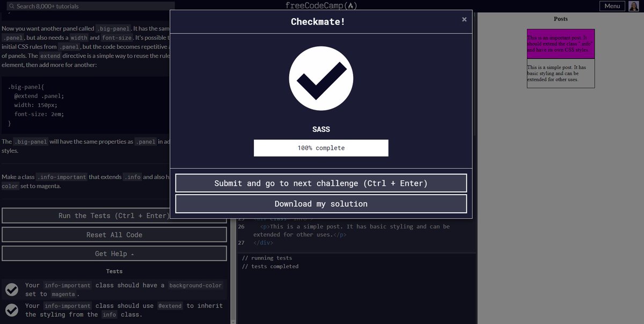Screen dimensions: 644x324
Task: Click the simple post box in preview
Action: tap(561, 73)
